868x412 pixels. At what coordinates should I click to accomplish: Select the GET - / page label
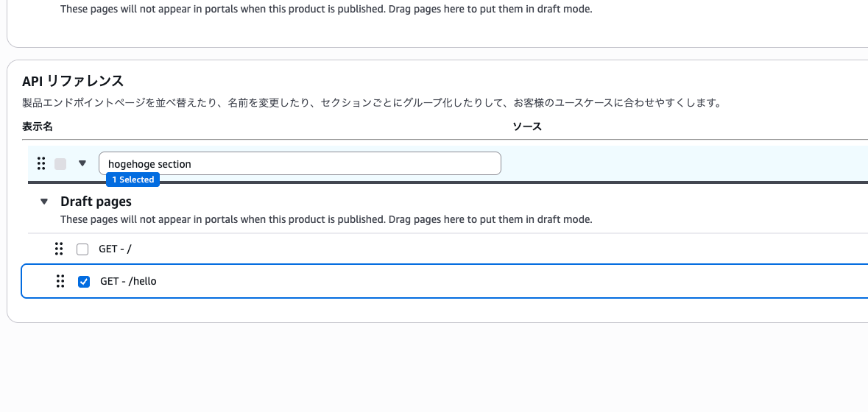[115, 249]
